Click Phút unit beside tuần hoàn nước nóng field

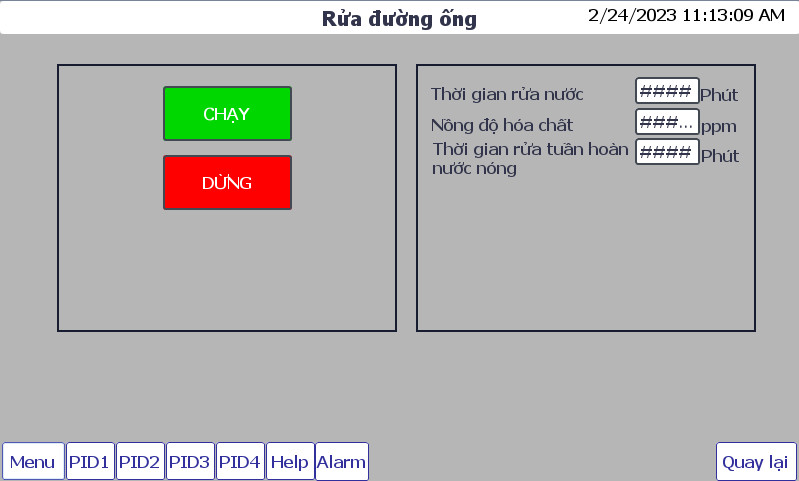point(720,155)
